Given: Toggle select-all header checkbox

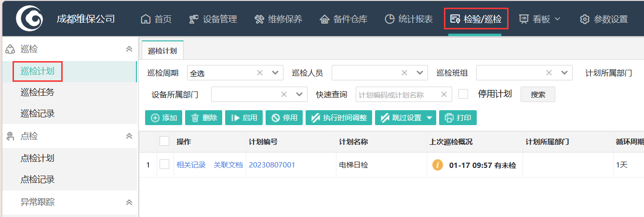Looking at the screenshot, I should pos(164,141).
